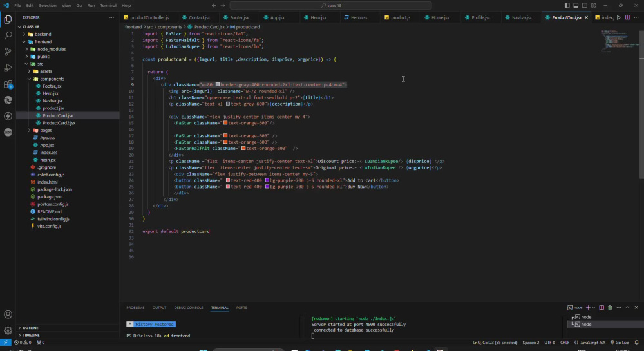Split the editor right
Viewport: 644px width, 351px height.
click(627, 17)
